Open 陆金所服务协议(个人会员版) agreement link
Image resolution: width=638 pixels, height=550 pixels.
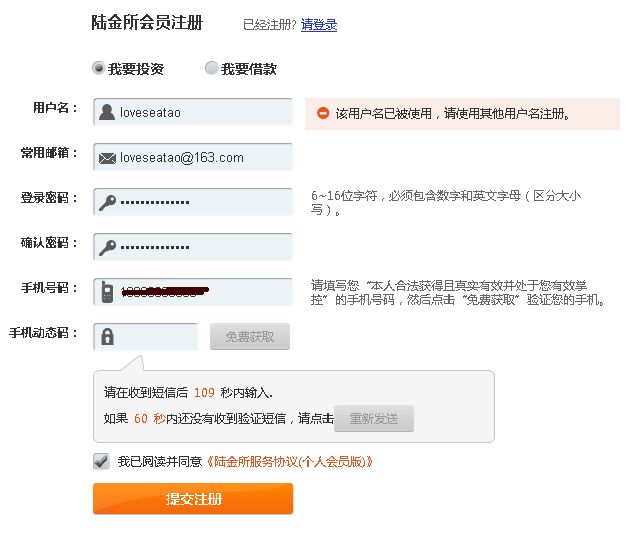290,462
